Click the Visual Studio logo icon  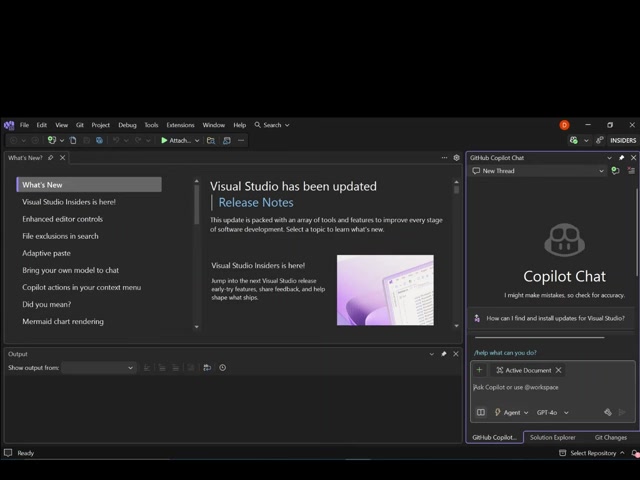click(9, 125)
